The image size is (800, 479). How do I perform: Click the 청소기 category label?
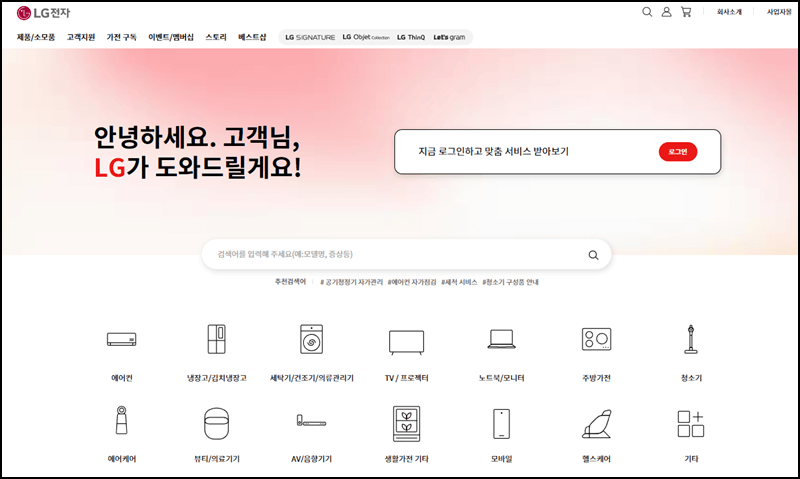(691, 378)
